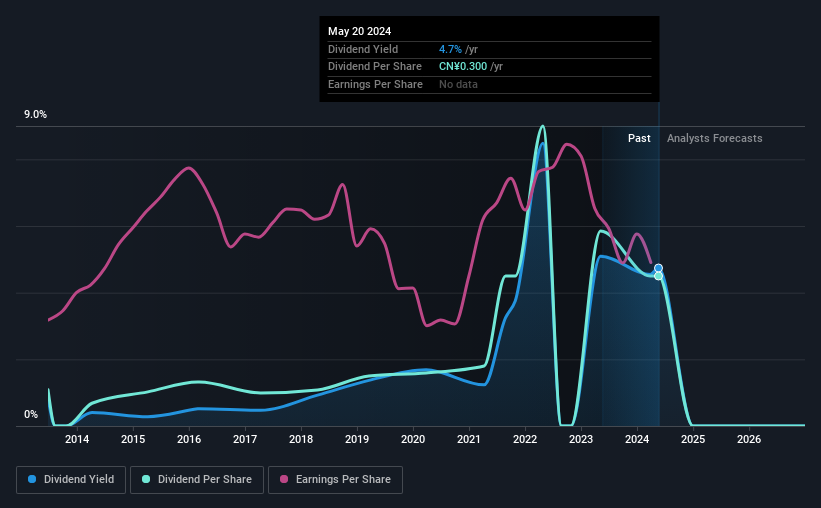This screenshot has height=508, width=821.
Task: Select the Analysts Forecasts label
Action: coord(714,138)
